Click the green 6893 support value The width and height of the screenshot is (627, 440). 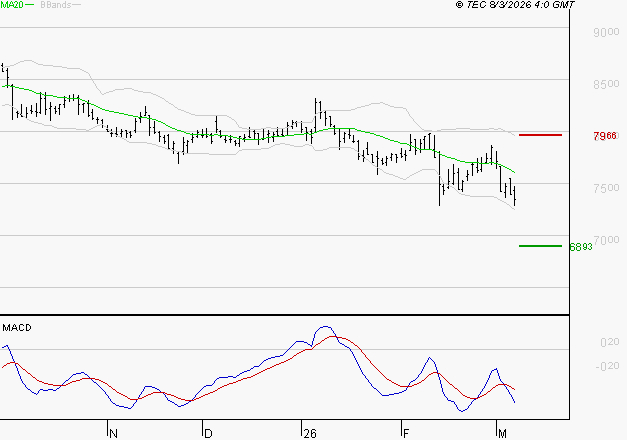click(581, 247)
